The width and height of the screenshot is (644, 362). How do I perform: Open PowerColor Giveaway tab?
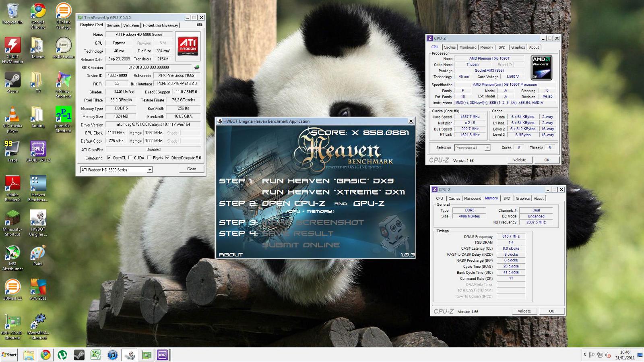point(160,25)
